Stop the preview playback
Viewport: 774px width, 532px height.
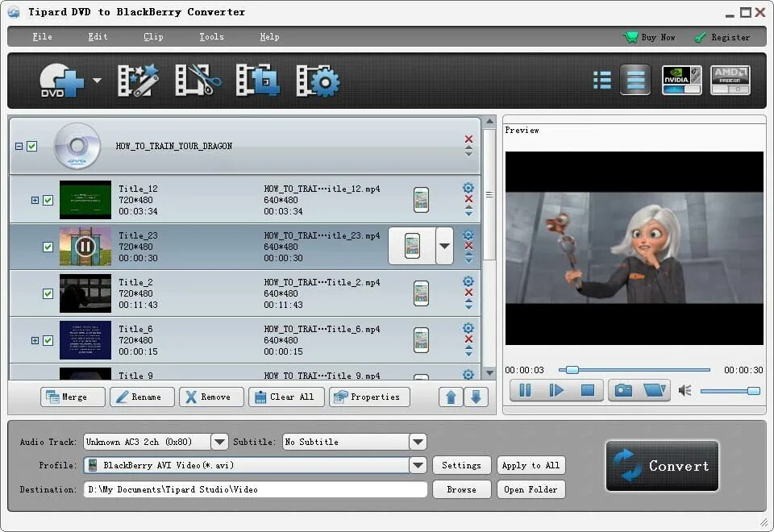click(588, 390)
